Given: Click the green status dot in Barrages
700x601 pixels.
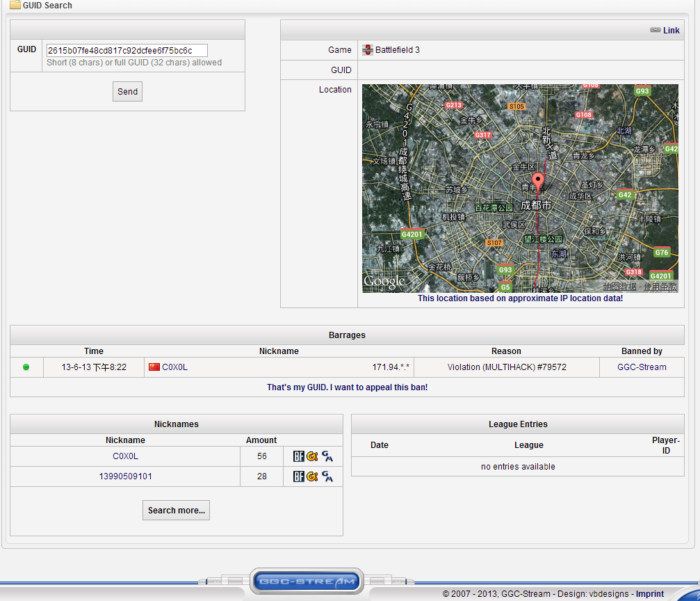Looking at the screenshot, I should tap(26, 367).
